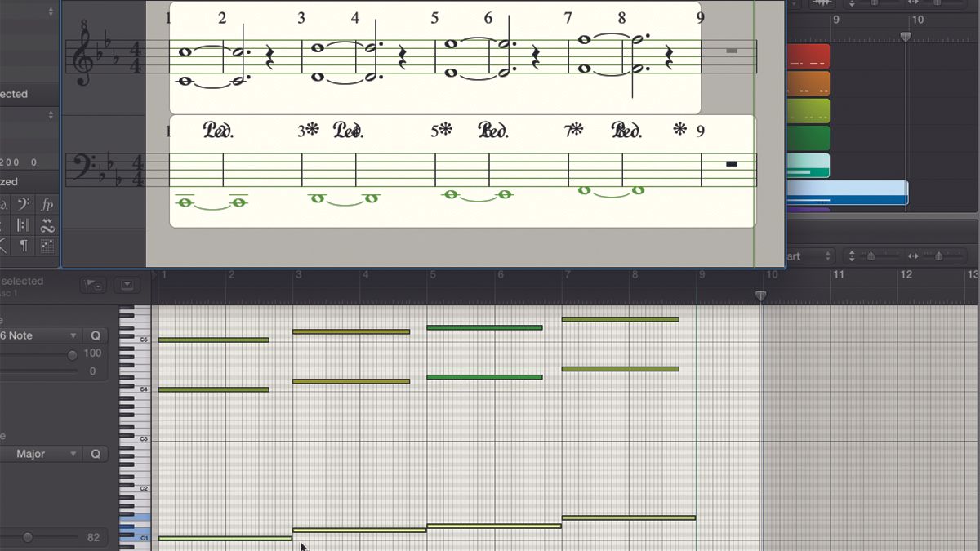Viewport: 980px width, 551px height.
Task: Click the waveform icon in the top toolbar
Action: 822,4
